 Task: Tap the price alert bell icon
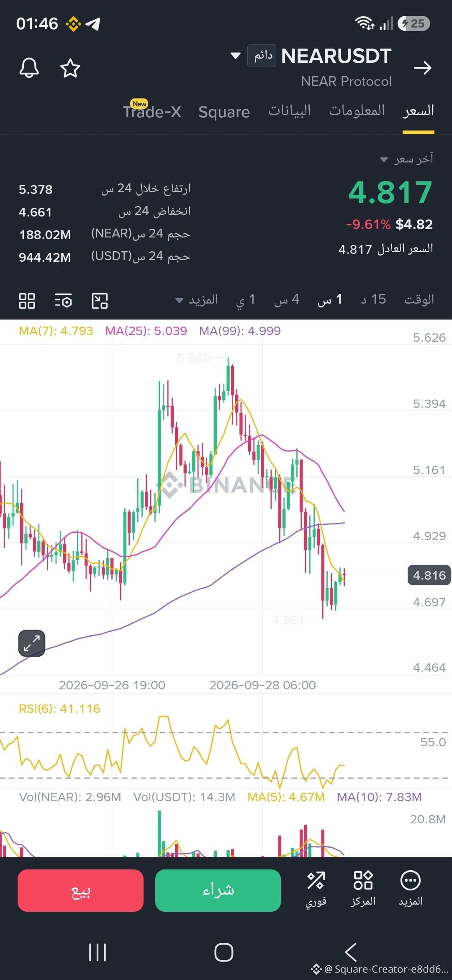29,68
